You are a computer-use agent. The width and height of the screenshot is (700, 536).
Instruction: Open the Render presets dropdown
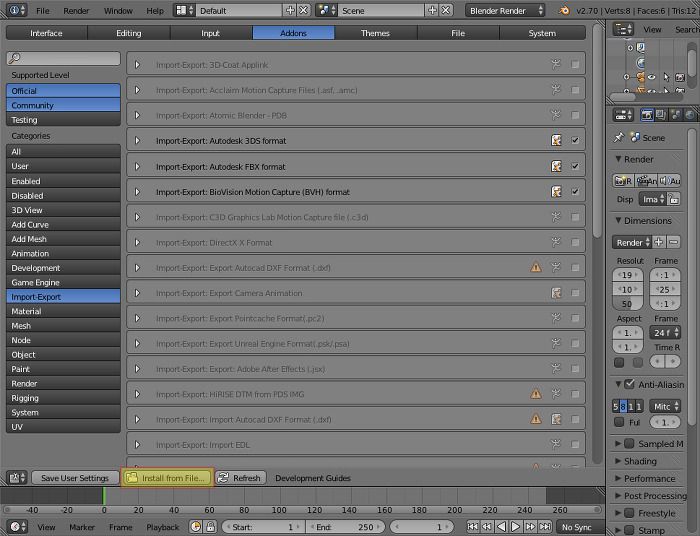(x=632, y=242)
